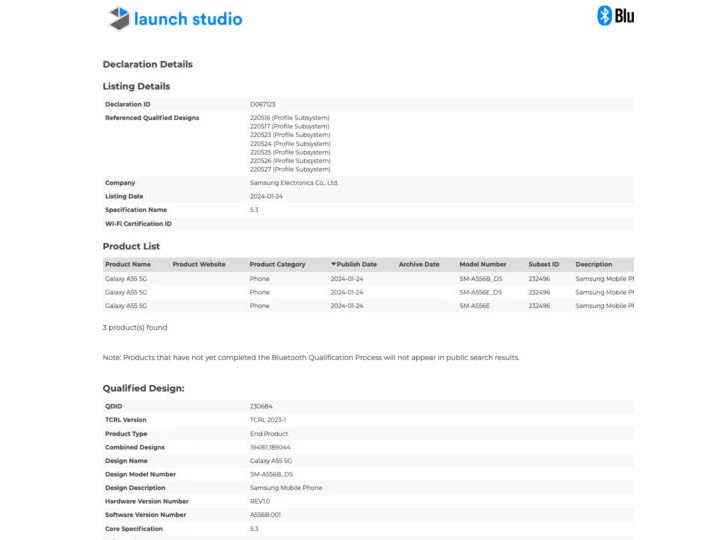Select Design Name value Galaxy A55 5G
The width and height of the screenshot is (728, 540).
(271, 461)
